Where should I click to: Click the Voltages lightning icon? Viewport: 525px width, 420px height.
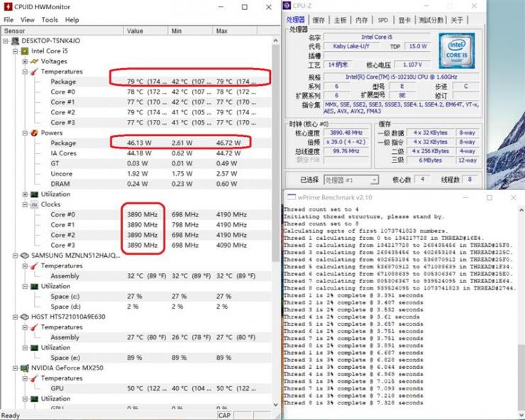(35, 61)
